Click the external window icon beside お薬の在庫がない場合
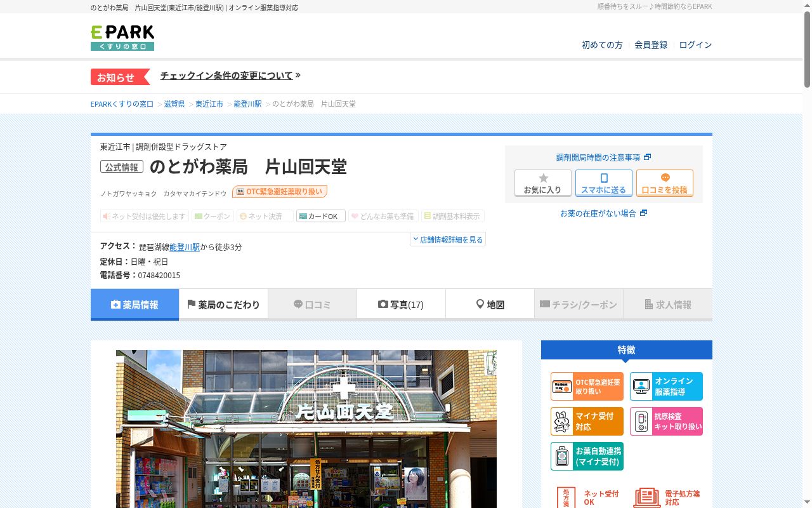Viewport: 812px width, 508px height. pos(643,213)
